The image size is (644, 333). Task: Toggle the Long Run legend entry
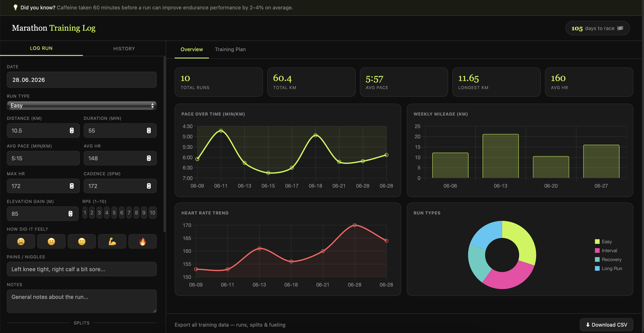(608, 269)
